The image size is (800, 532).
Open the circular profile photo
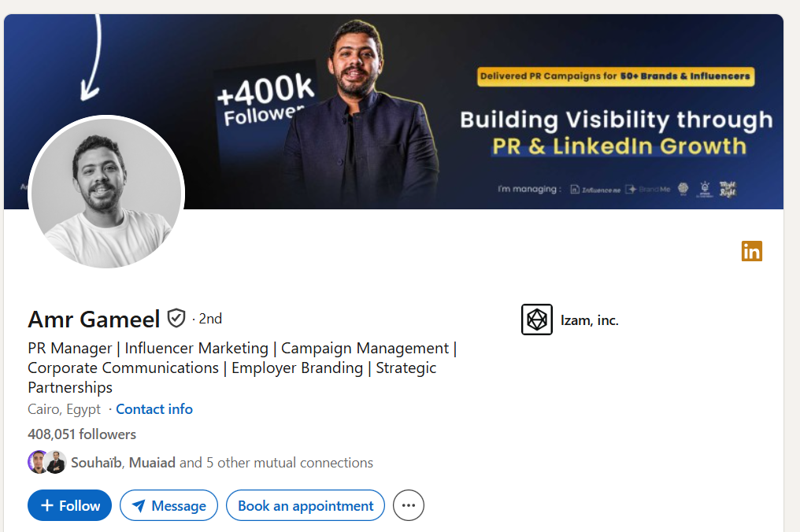click(x=106, y=193)
